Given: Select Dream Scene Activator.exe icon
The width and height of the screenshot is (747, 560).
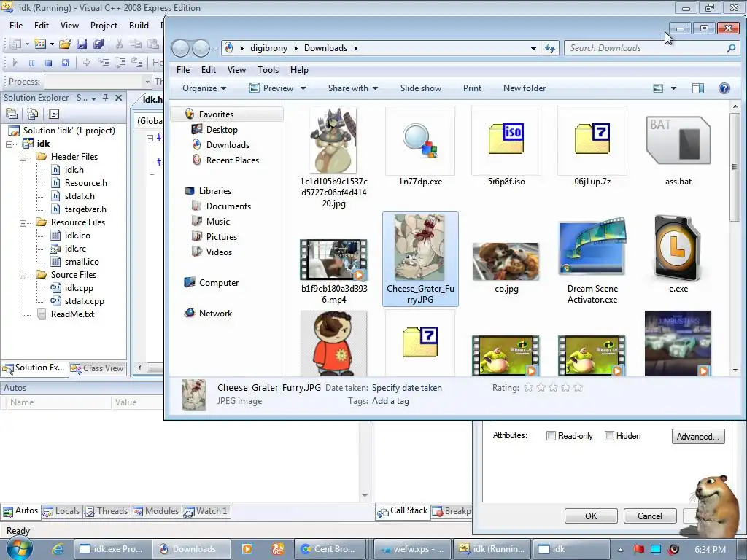Looking at the screenshot, I should [592, 248].
